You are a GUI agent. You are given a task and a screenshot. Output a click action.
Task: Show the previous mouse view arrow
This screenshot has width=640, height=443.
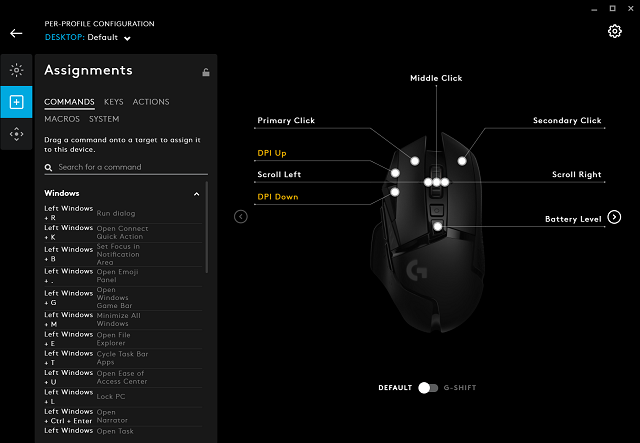point(240,216)
